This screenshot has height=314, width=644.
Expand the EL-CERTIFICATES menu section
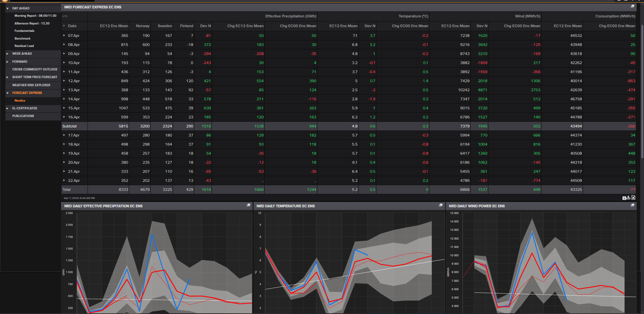coord(7,108)
